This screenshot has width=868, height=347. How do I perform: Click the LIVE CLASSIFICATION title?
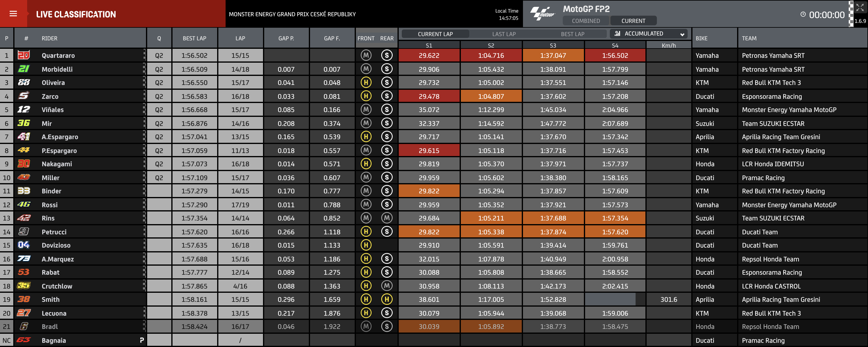pos(76,14)
